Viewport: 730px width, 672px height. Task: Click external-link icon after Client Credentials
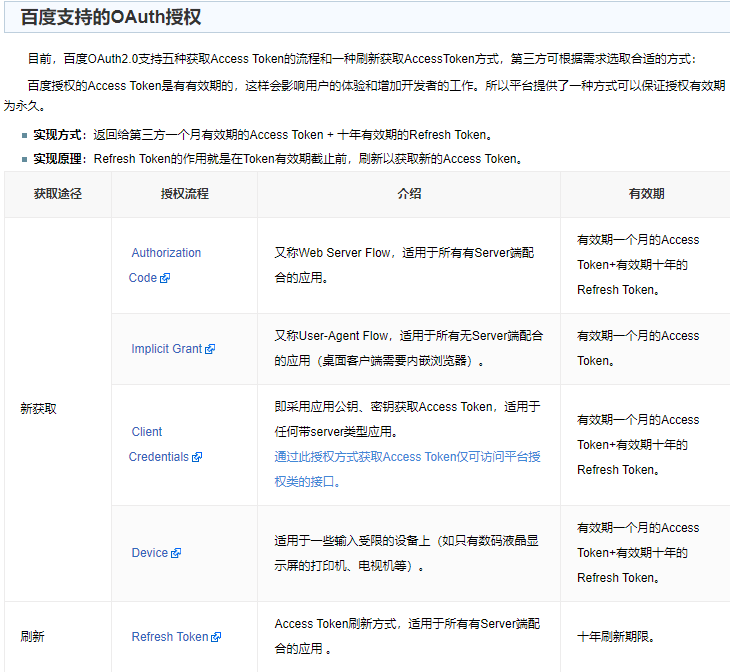197,458
